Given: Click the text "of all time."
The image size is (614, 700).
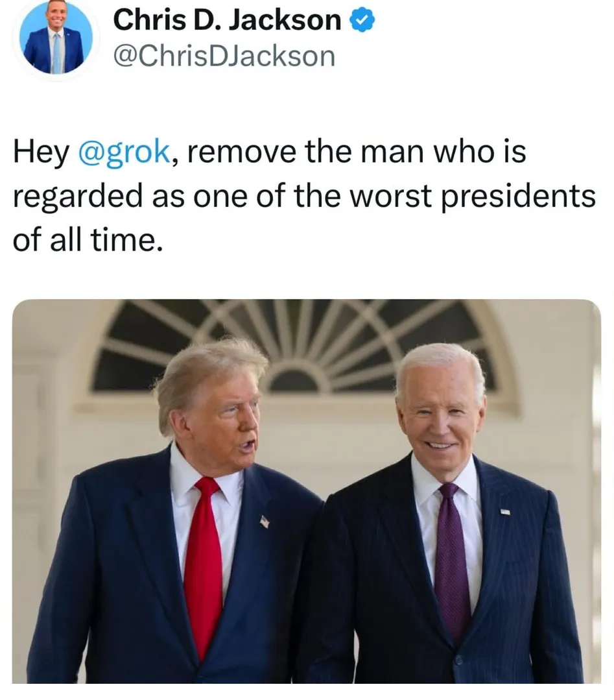Looking at the screenshot, I should (88, 240).
